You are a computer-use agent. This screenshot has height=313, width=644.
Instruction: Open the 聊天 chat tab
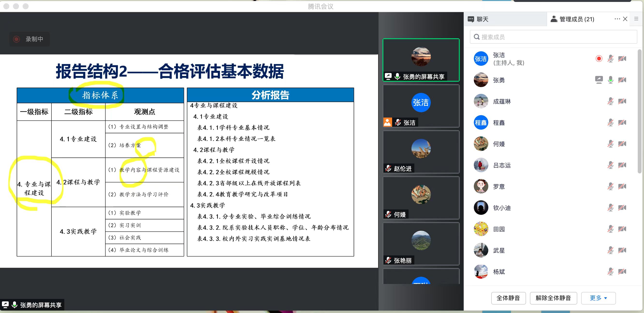(505, 19)
